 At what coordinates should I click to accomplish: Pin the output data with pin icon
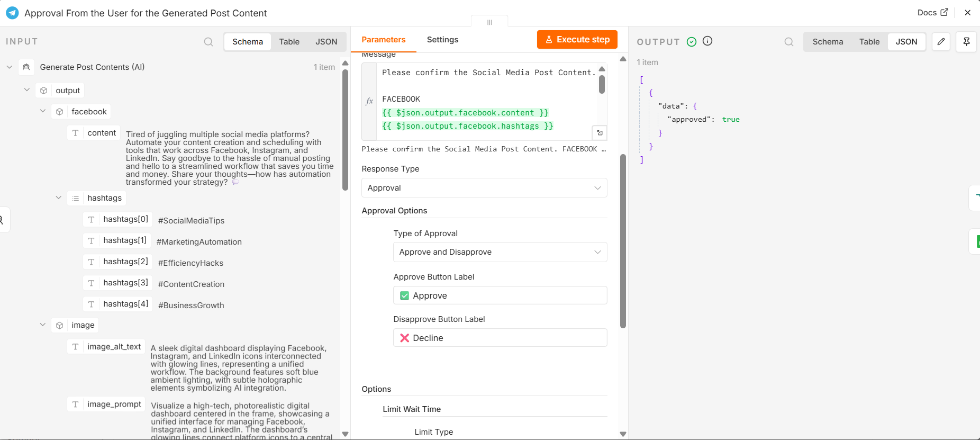point(966,42)
